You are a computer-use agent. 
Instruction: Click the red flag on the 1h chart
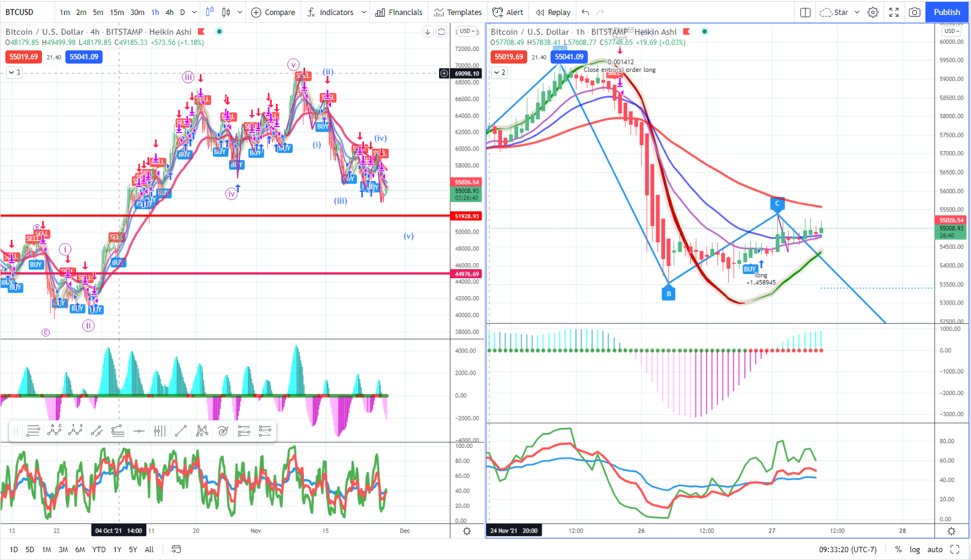point(687,32)
